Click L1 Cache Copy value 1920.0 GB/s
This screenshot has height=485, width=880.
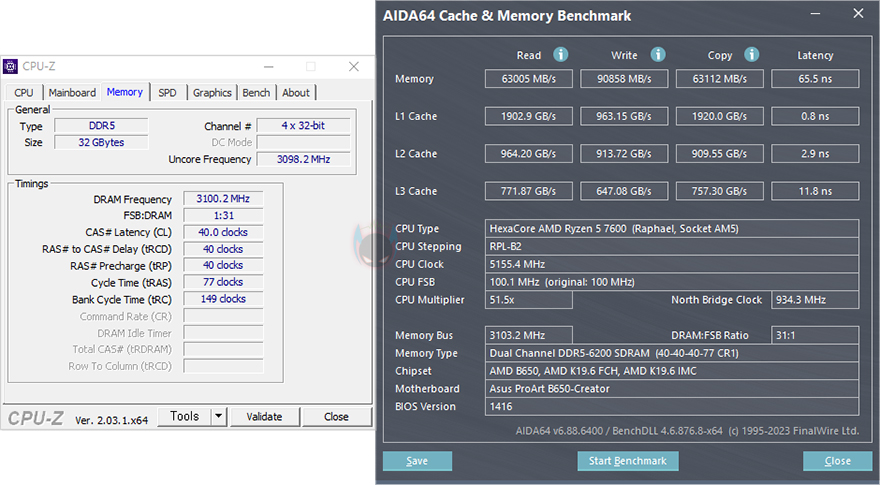(719, 116)
